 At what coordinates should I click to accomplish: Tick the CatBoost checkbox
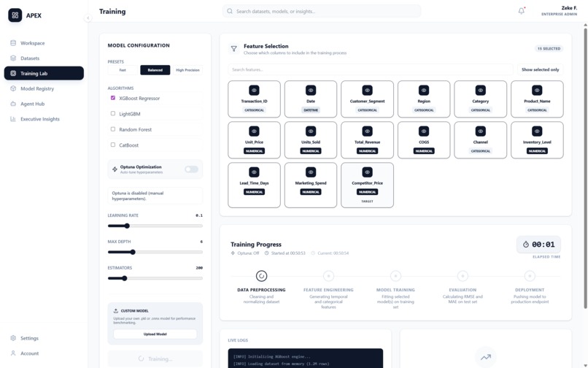[113, 145]
